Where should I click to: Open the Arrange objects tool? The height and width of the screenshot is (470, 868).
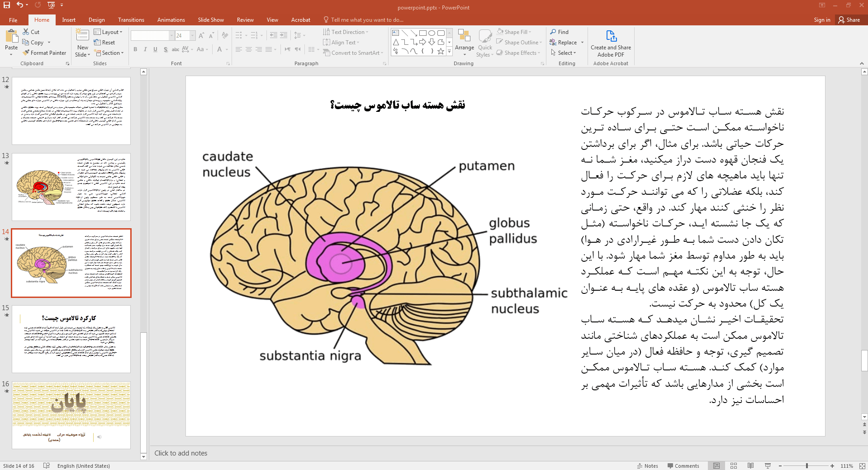click(x=465, y=43)
